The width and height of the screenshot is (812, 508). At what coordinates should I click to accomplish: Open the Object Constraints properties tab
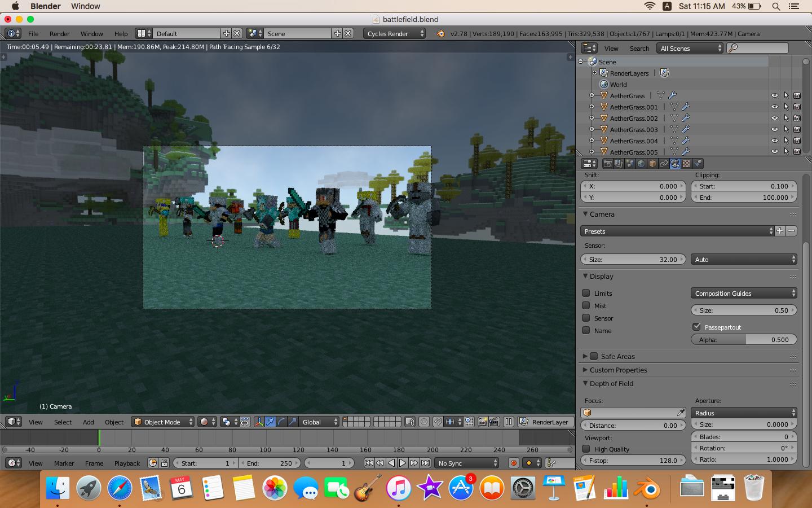click(664, 164)
